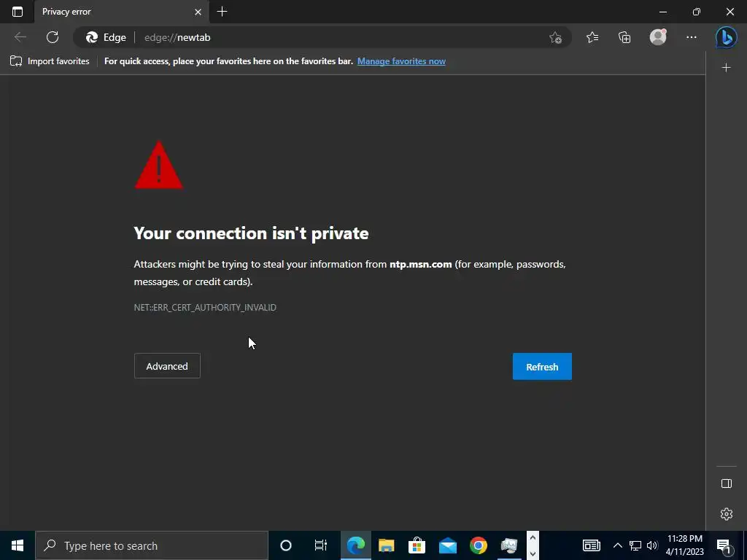
Task: Click the NET::ERR_CERT_AUTHORITY_INVALID error code
Action: click(x=205, y=308)
